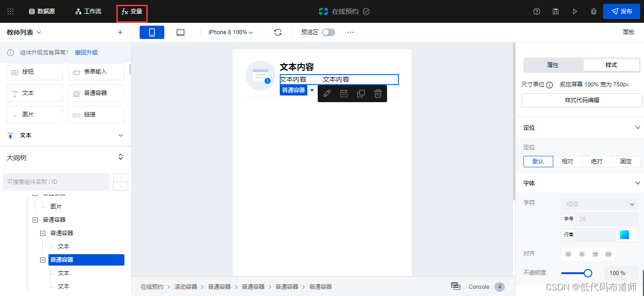Delete selected container with trash icon
Screen dimensions: 644x296
tap(378, 94)
